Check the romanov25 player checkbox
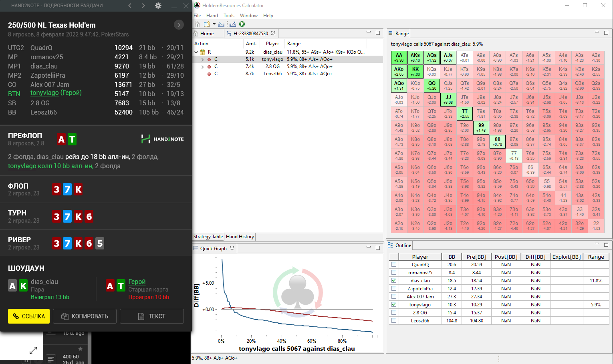The width and height of the screenshot is (613, 364). [x=394, y=272]
